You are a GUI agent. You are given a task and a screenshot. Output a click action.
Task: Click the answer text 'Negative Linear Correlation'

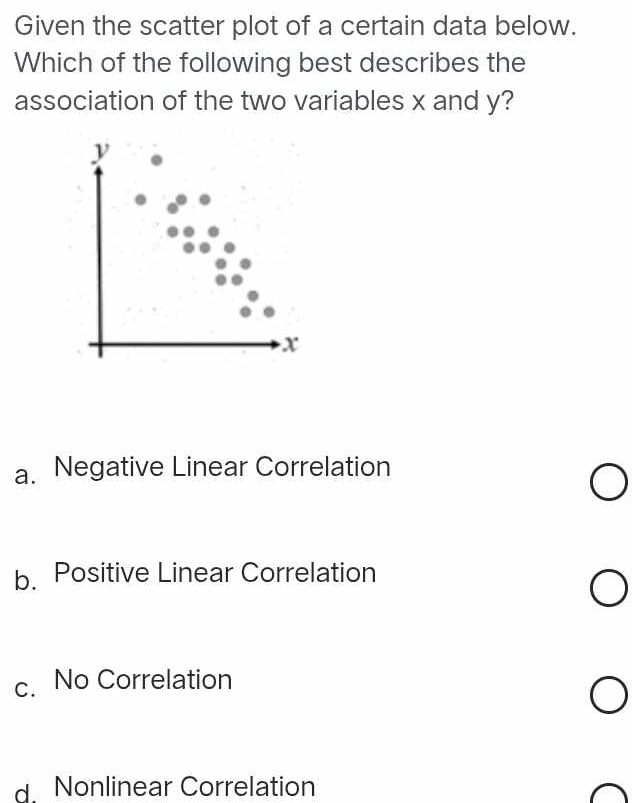222,467
